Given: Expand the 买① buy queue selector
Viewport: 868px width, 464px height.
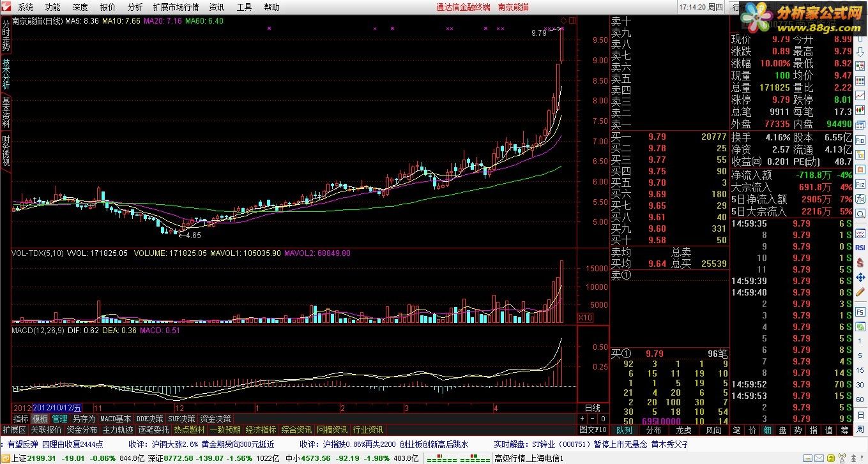Looking at the screenshot, I should [x=621, y=354].
